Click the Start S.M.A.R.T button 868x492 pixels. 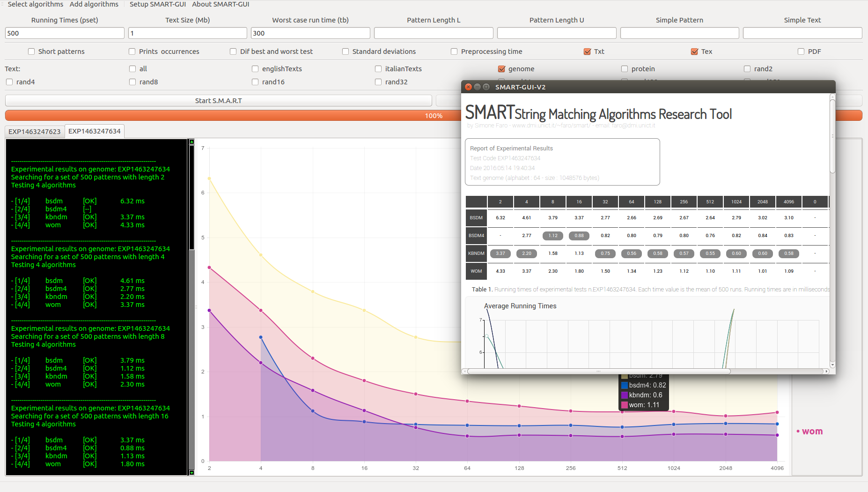point(219,101)
